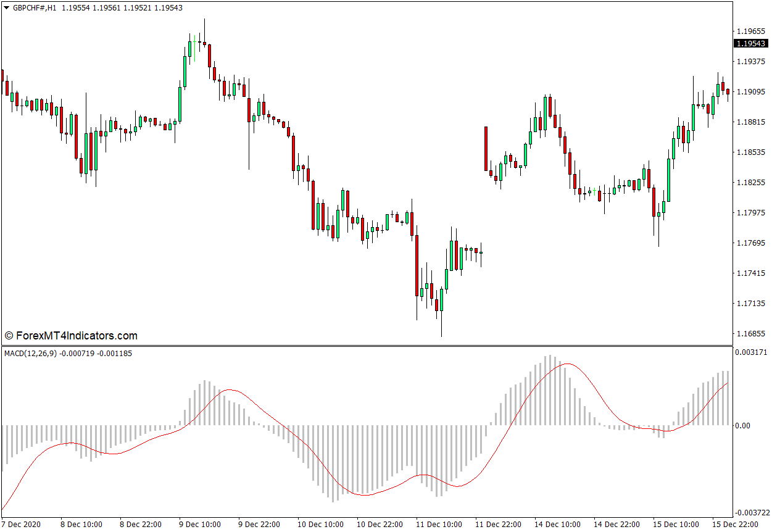Open the ForexMT4Indicators.com watermark link
Screen dimensions: 772x532
tap(70, 336)
